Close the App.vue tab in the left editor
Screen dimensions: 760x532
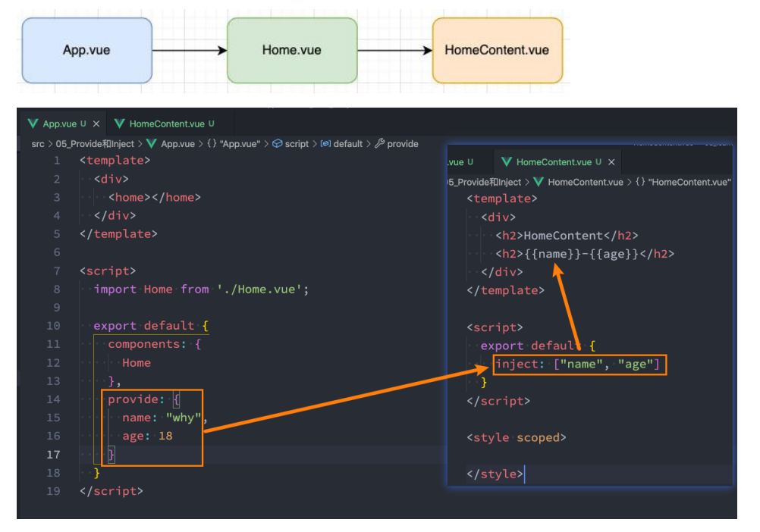(x=96, y=124)
